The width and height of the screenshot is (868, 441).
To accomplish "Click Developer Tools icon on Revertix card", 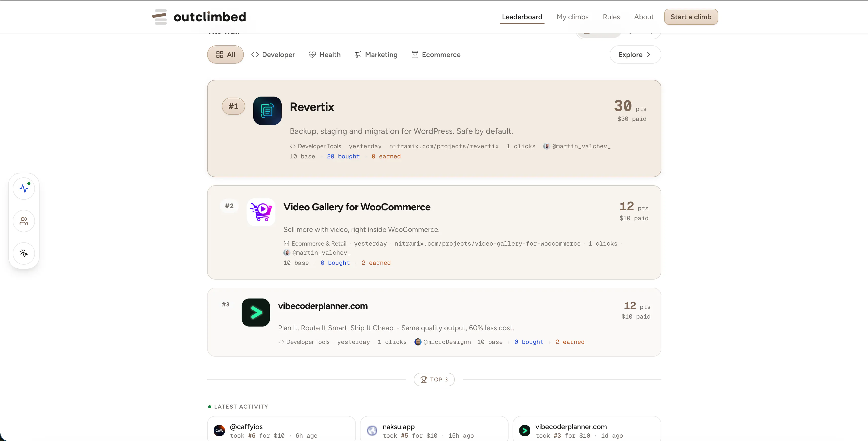I will (x=293, y=146).
